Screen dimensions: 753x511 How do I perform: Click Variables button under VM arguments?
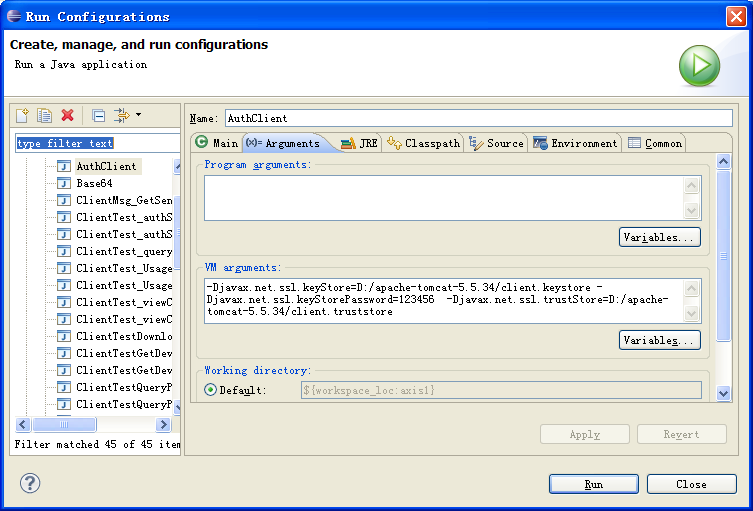(x=659, y=340)
